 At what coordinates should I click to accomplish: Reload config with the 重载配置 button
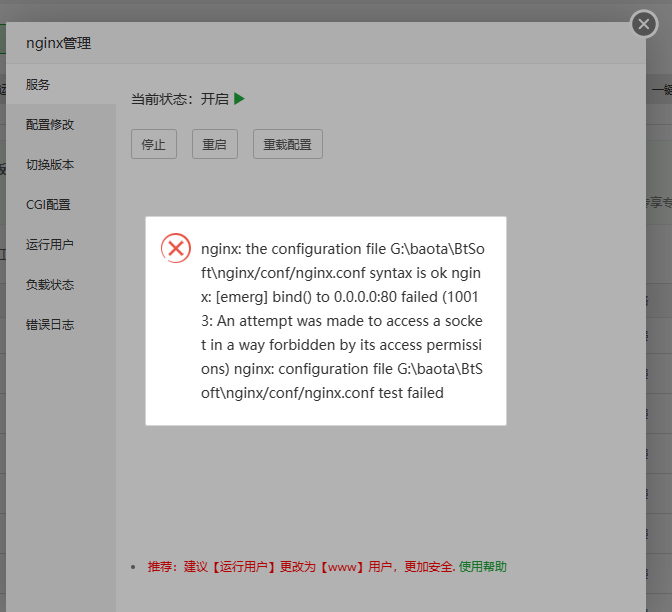click(x=288, y=144)
